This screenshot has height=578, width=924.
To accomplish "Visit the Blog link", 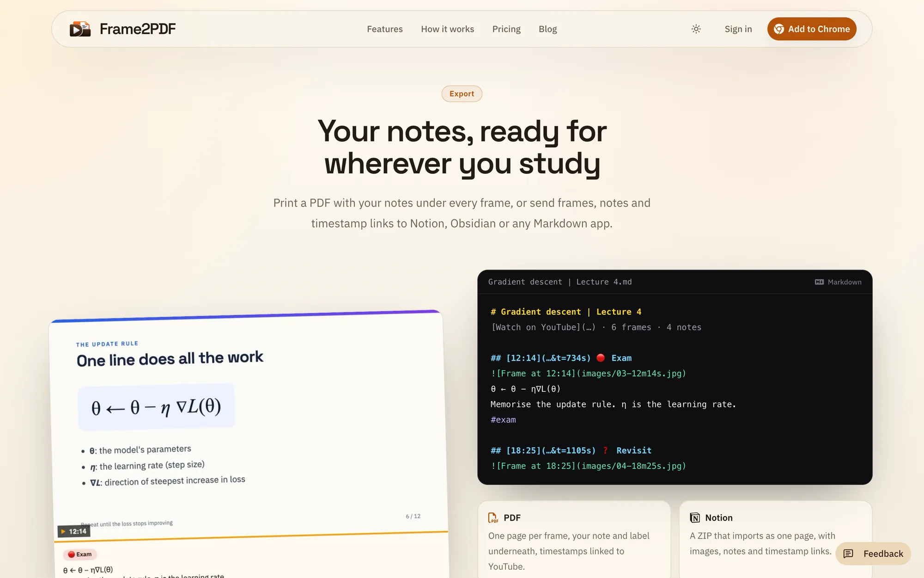I will click(x=547, y=29).
